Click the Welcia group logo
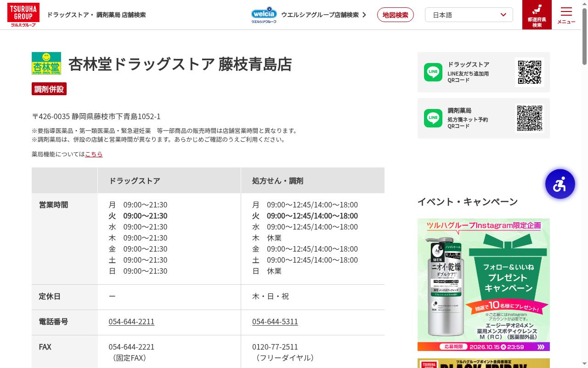The height and width of the screenshot is (368, 588). point(264,15)
